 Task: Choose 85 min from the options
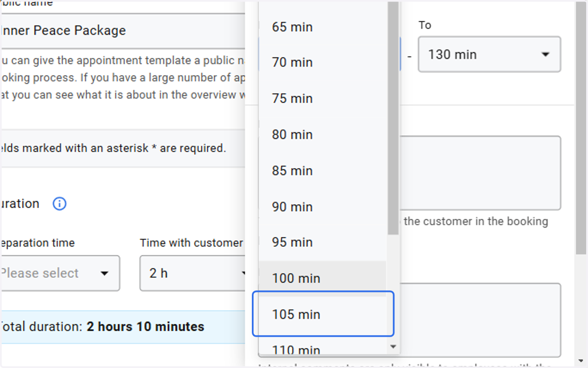322,170
